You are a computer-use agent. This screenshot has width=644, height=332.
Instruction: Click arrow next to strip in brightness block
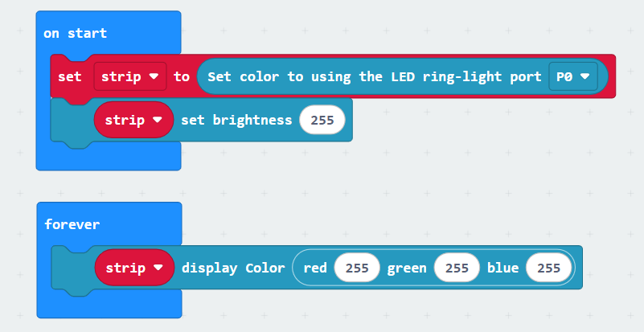[x=158, y=120]
